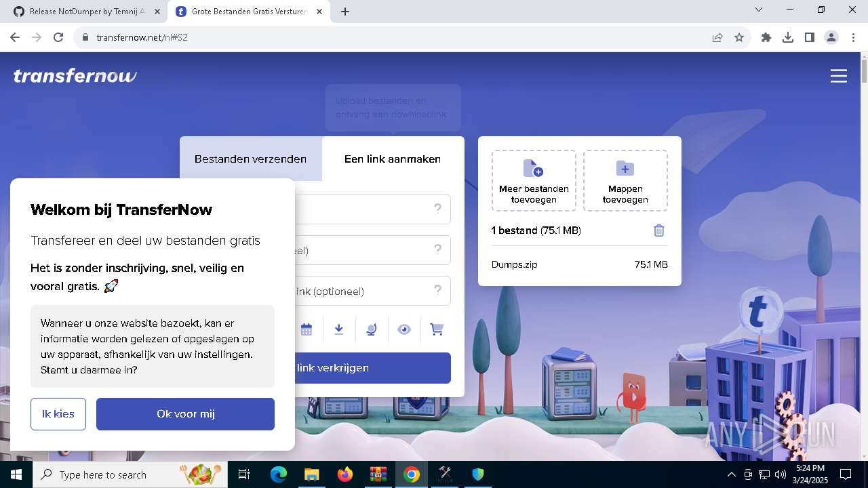868x488 pixels.
Task: Click the download limit option icon
Action: 339,329
